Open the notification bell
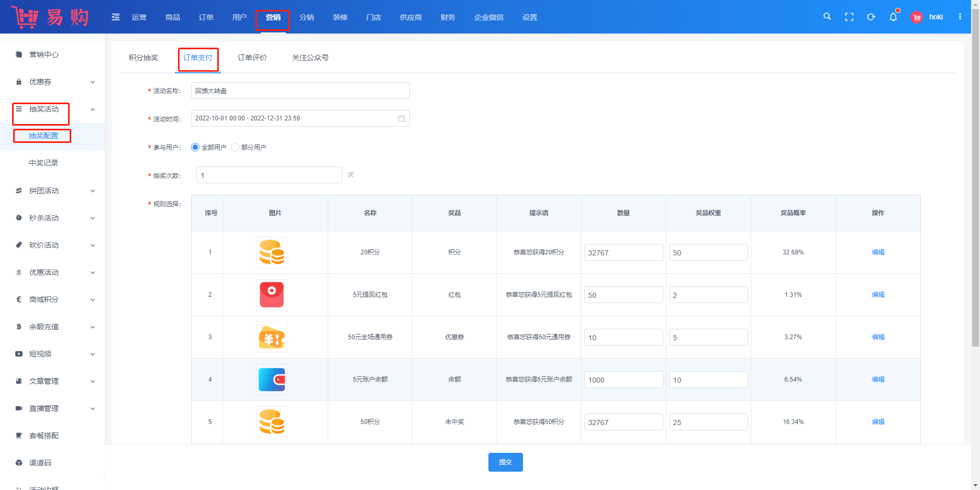Viewport: 980px width, 490px height. pos(893,17)
